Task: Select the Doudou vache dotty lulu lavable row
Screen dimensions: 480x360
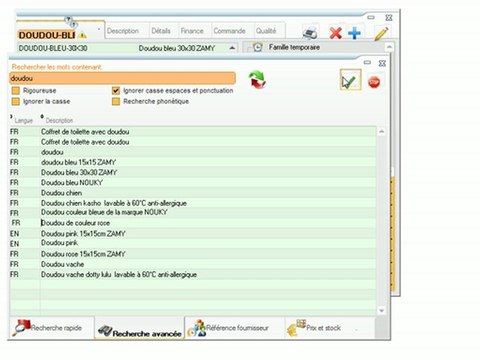Action: coord(193,275)
